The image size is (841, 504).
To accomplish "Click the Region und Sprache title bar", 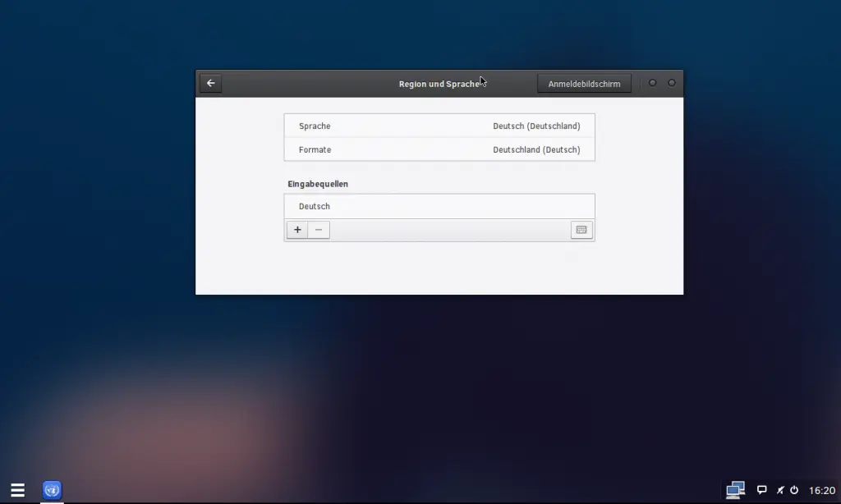I will [x=370, y=84].
